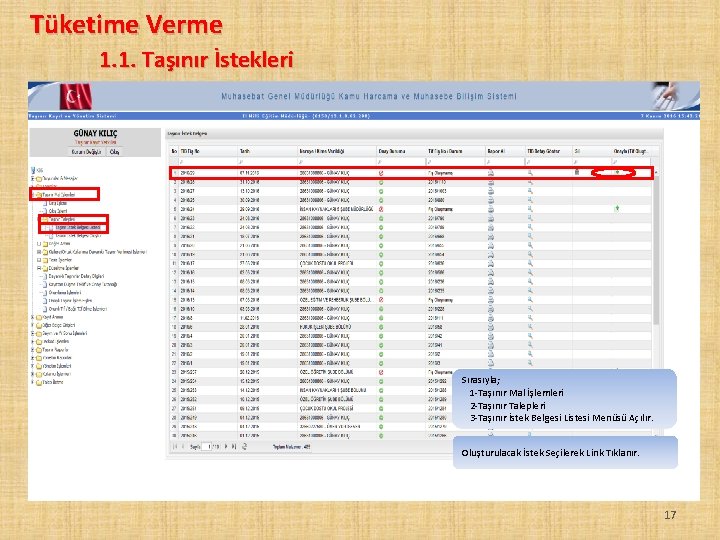Expand the Taşınır Raporları tree node
The width and height of the screenshot is (720, 540).
(33, 350)
